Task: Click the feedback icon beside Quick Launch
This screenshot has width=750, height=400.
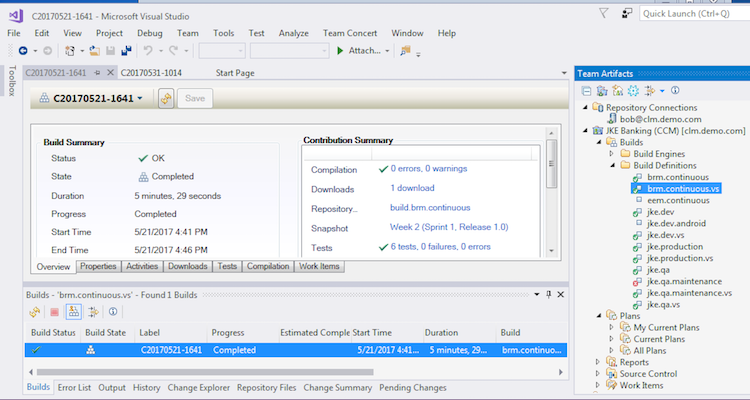Action: (x=627, y=13)
